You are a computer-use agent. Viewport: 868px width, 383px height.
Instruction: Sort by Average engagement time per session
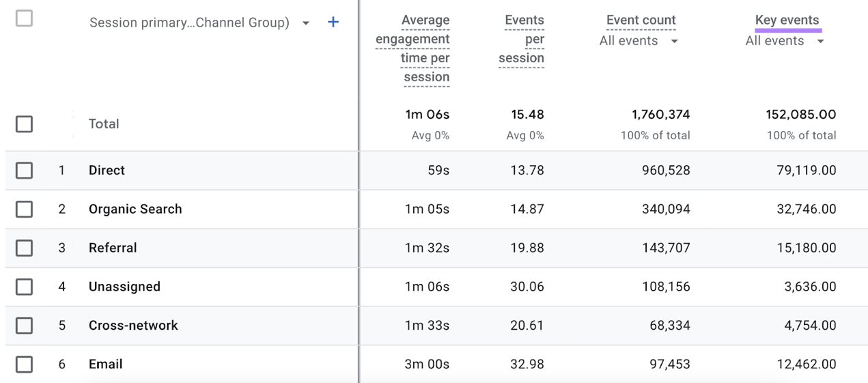click(415, 48)
